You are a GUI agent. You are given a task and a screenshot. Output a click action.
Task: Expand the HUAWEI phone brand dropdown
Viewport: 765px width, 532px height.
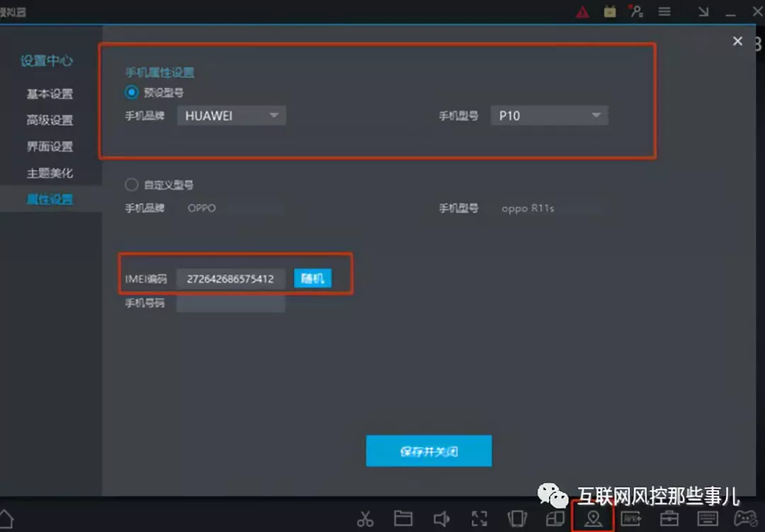232,116
